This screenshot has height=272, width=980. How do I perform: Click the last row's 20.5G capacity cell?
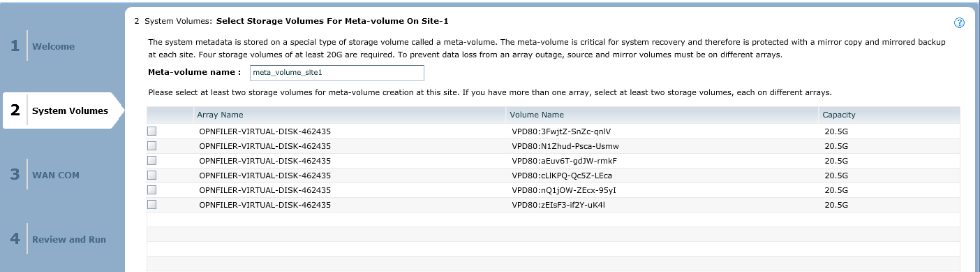(x=836, y=205)
